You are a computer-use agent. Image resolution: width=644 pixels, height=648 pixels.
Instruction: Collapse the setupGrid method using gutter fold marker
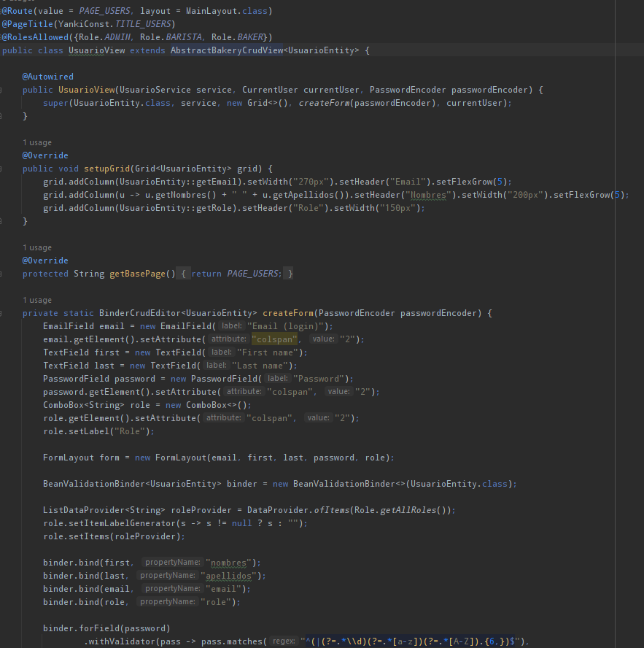pyautogui.click(x=3, y=169)
